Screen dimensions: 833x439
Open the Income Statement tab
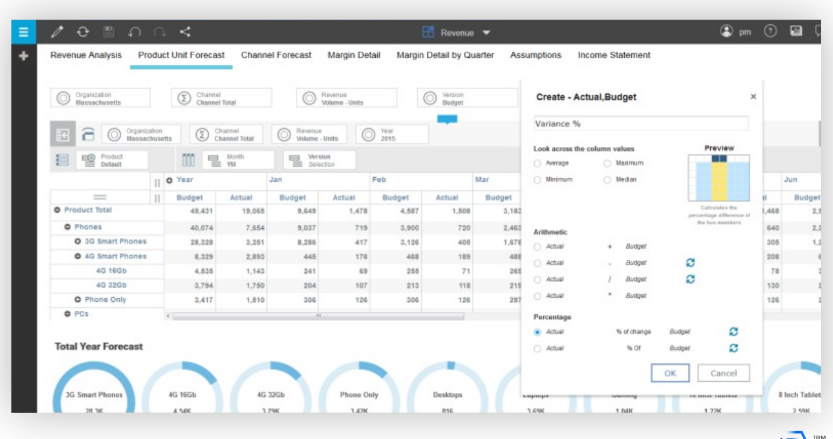click(615, 56)
